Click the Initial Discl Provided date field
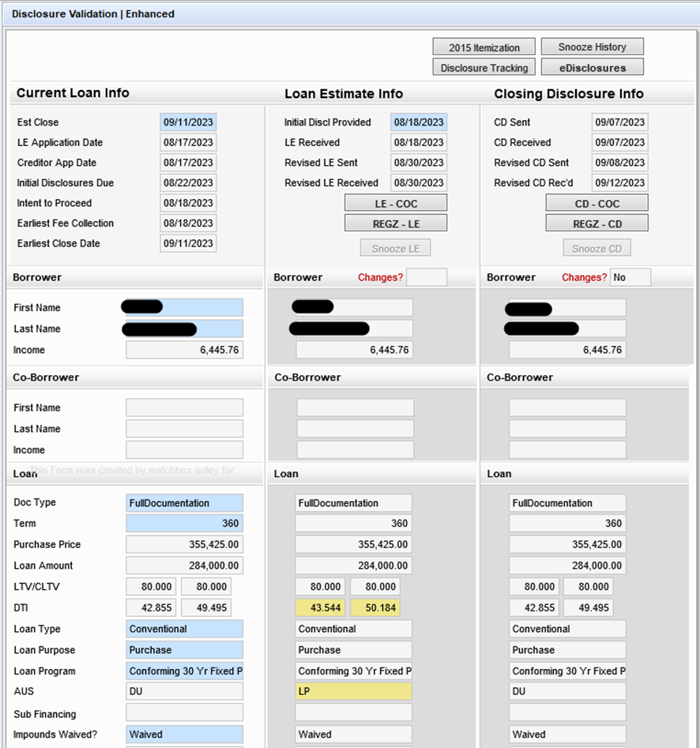Image resolution: width=700 pixels, height=748 pixels. (418, 122)
